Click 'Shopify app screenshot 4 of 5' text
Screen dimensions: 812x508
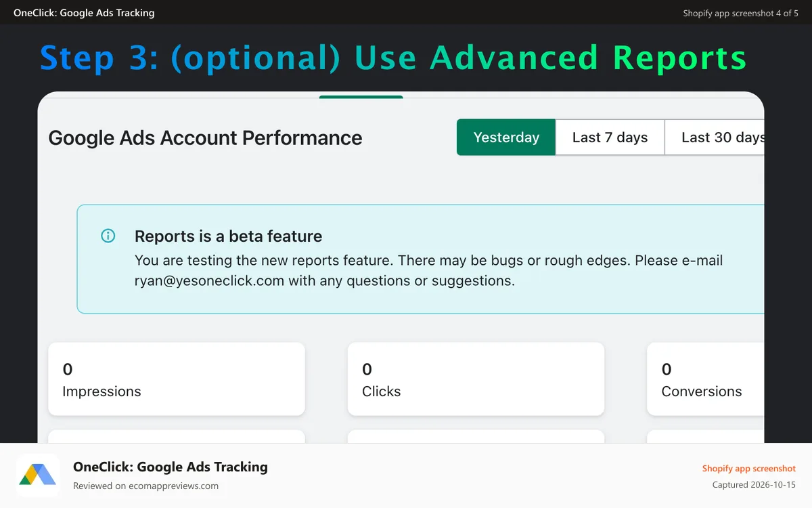click(740, 13)
